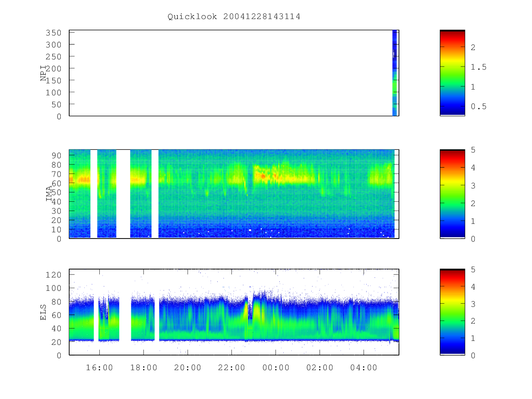Click the 22:00 time tick label
The width and height of the screenshot is (532, 399).
(x=231, y=368)
